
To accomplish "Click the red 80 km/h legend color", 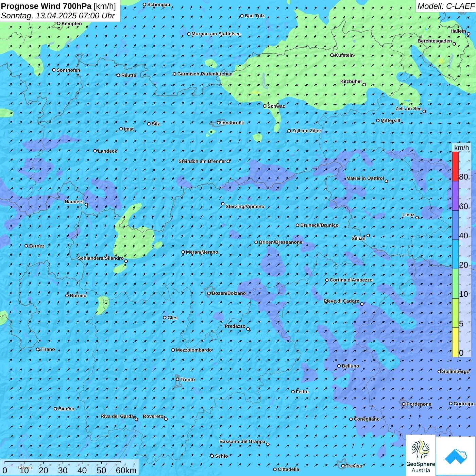I will point(455,166).
